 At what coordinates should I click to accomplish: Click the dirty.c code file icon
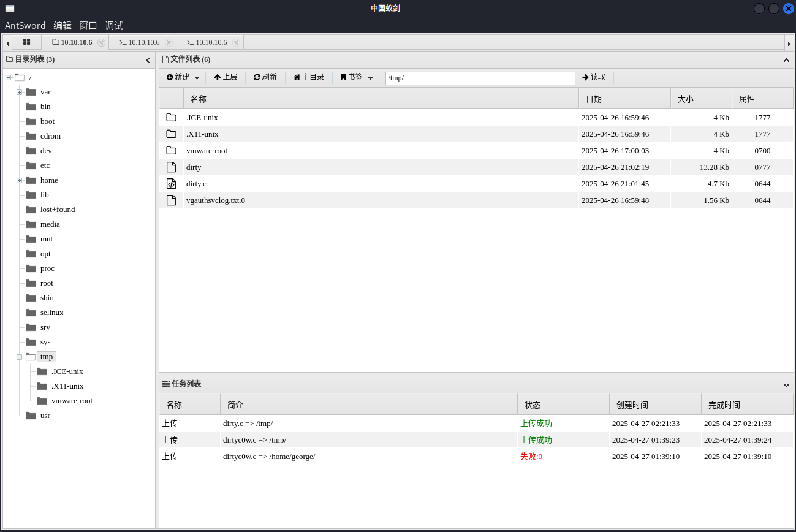(x=171, y=183)
